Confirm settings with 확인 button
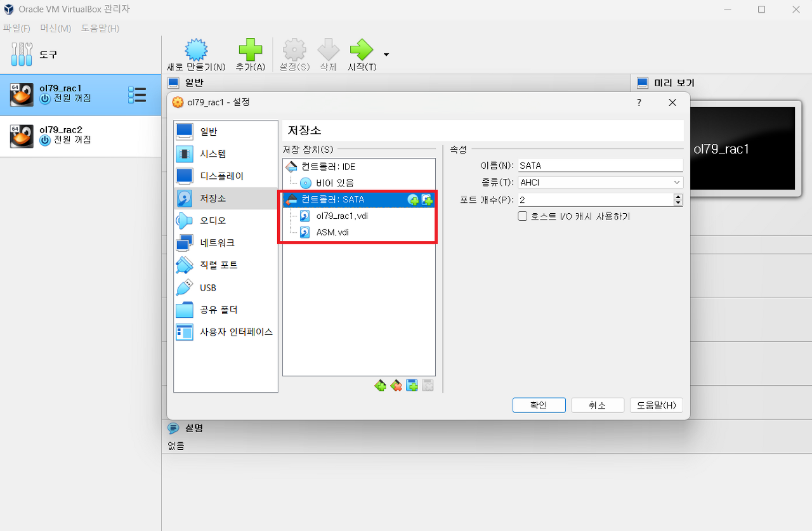The height and width of the screenshot is (531, 812). point(539,405)
